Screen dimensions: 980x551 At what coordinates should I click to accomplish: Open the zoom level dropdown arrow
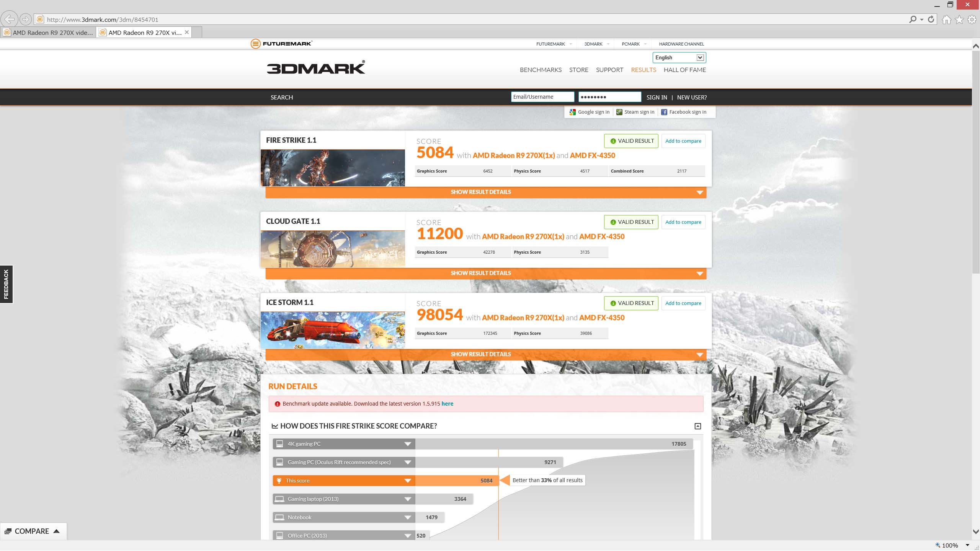(967, 545)
